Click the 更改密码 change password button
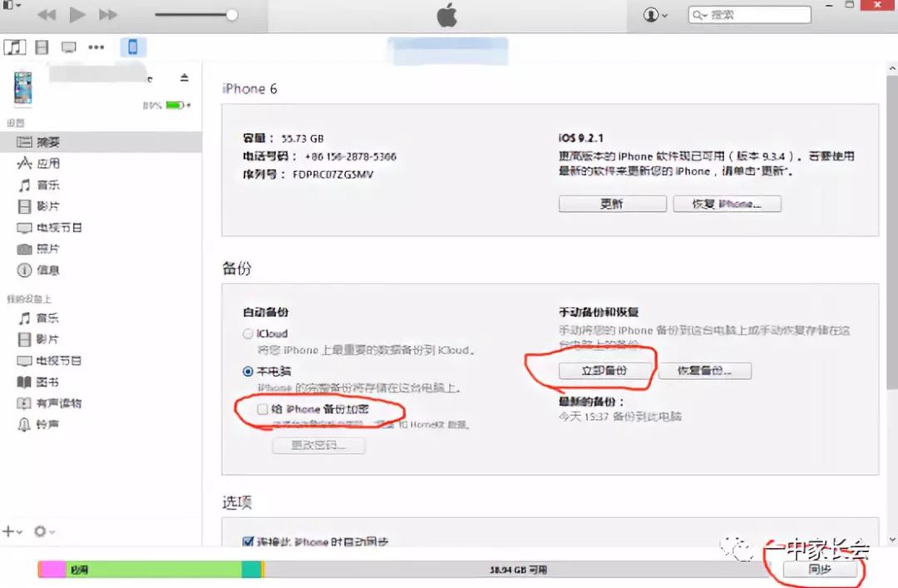Viewport: 898px width, 588px height. point(318,445)
